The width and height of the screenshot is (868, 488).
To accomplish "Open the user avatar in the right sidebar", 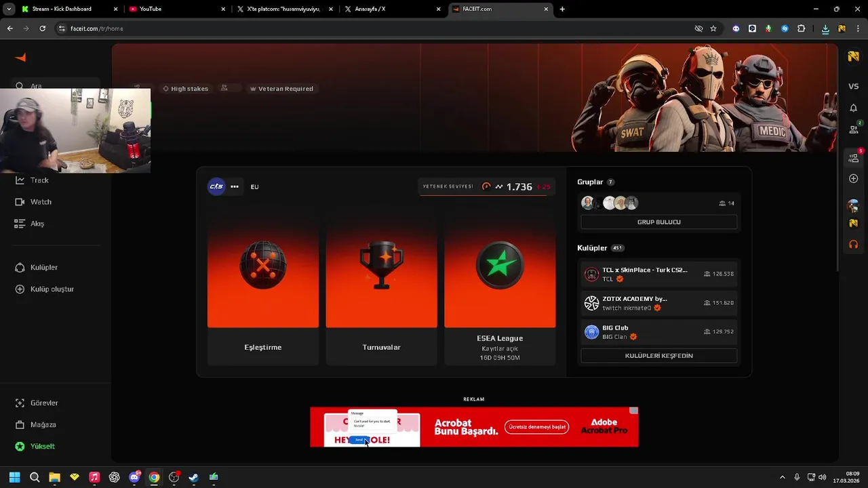I will [854, 207].
